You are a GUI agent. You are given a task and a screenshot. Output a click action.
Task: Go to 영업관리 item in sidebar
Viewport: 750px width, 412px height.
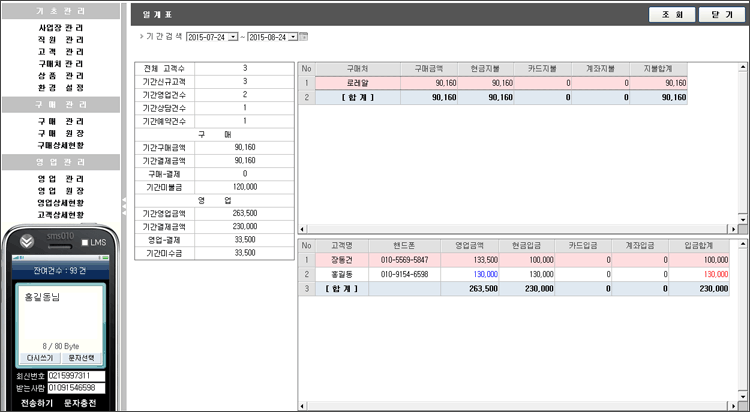point(60,179)
